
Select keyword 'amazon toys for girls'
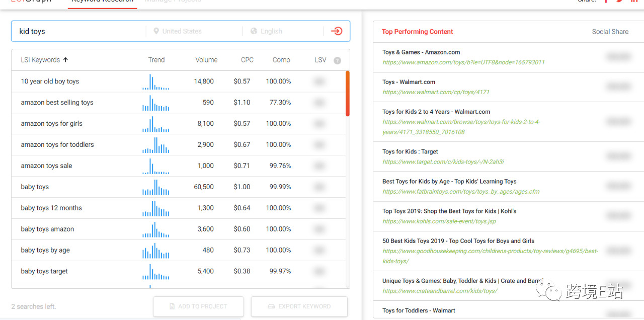tap(51, 124)
